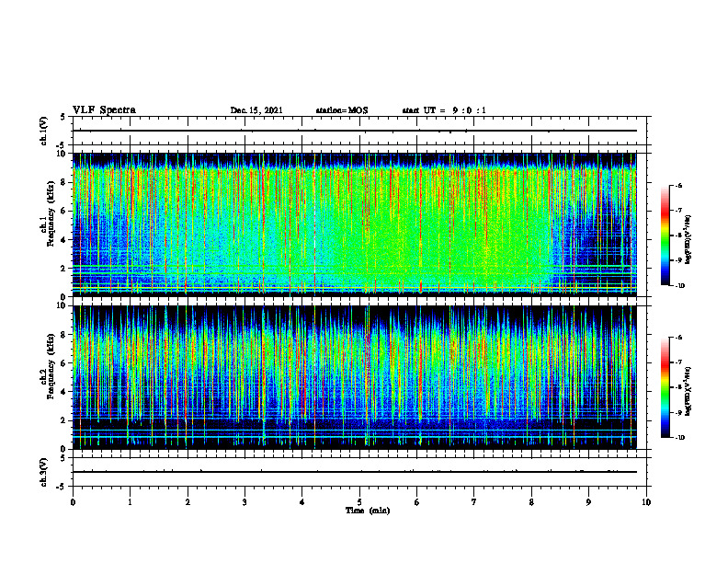Click time axis tick label "1"

coord(130,502)
